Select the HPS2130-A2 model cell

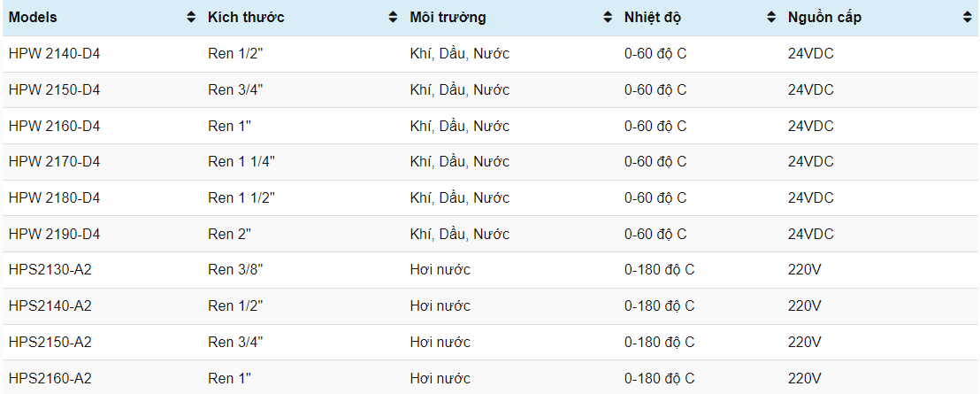tap(50, 270)
